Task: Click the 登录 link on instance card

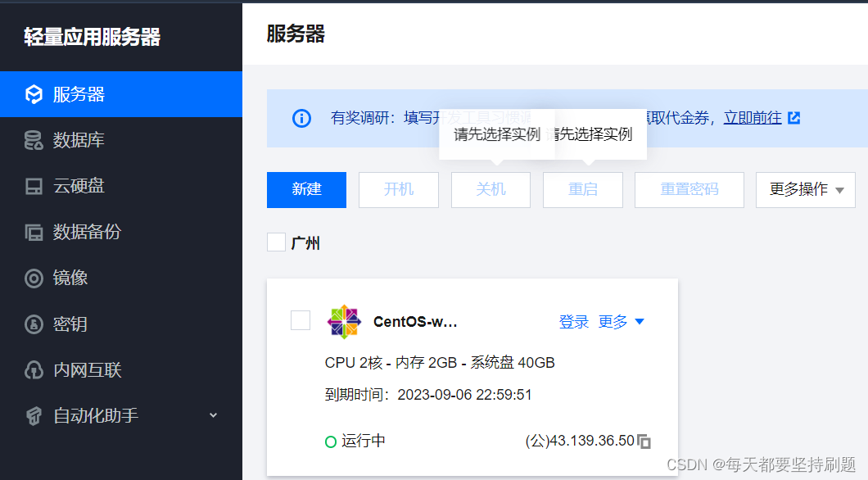Action: (x=573, y=322)
